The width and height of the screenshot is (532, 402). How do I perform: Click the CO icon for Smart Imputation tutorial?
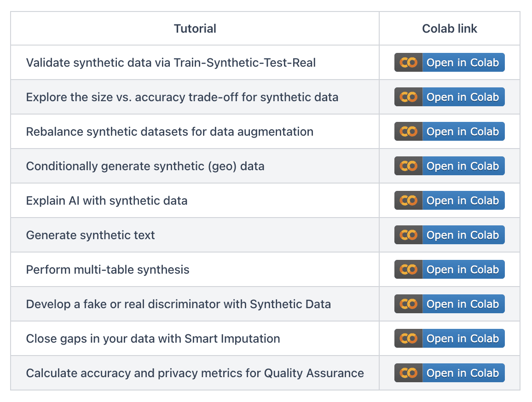click(x=408, y=339)
